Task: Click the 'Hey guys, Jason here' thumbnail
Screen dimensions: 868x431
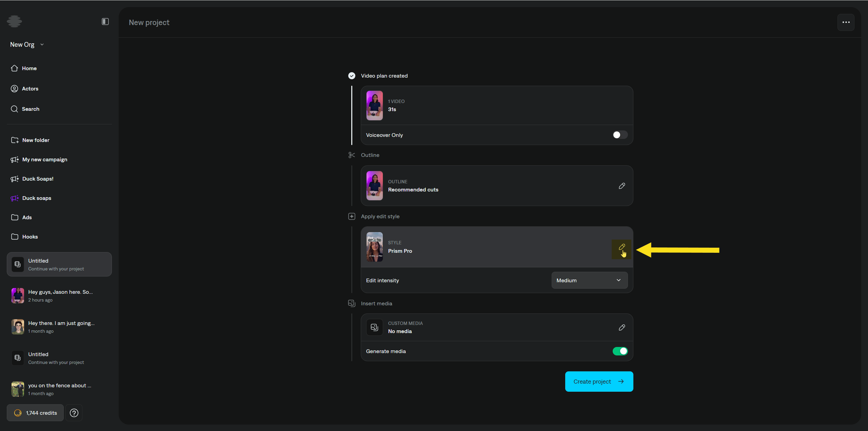Action: [x=18, y=295]
